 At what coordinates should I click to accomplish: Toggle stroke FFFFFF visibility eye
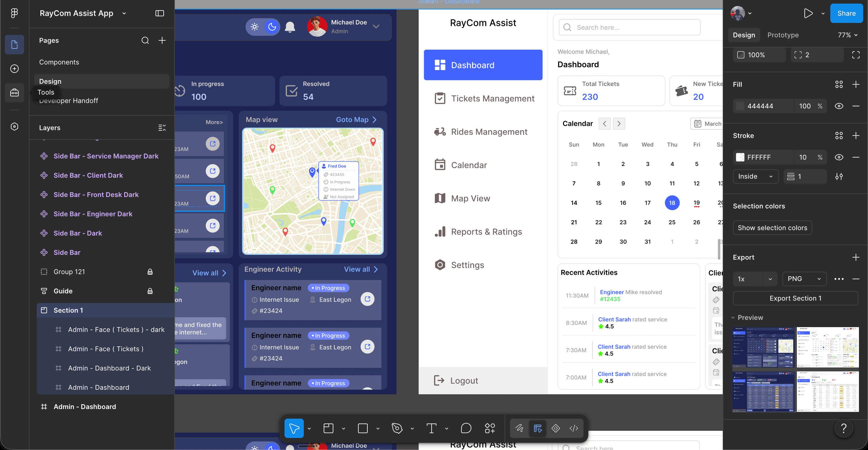pos(839,157)
